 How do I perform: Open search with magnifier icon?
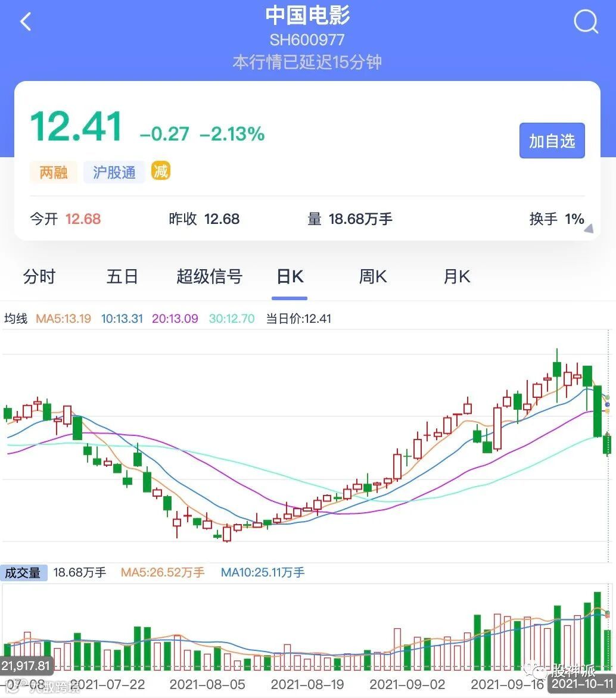pyautogui.click(x=585, y=21)
